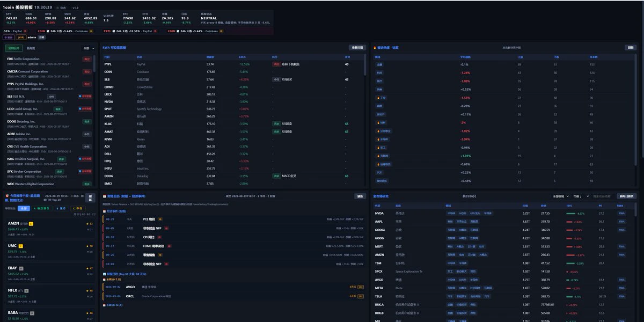Click the red badge on CMCSA signal
Viewport: 644px width, 322px height.
coord(87,71)
